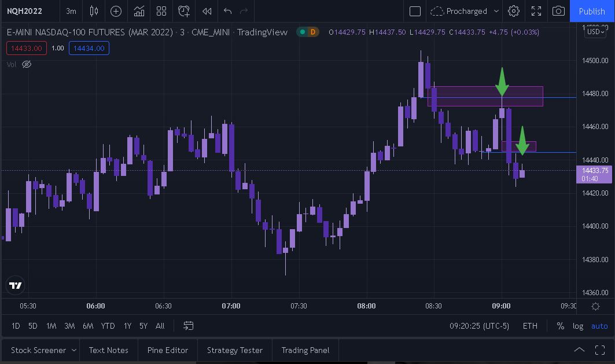This screenshot has width=615, height=364.
Task: Create an alert with the alarm clock icon
Action: tap(184, 11)
